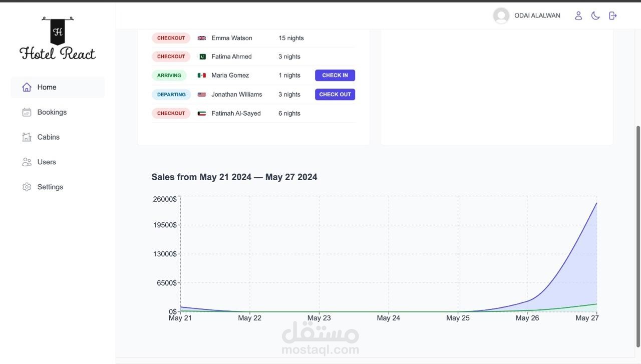Click May 27 peak on sales chart
The width and height of the screenshot is (641, 364).
(596, 203)
